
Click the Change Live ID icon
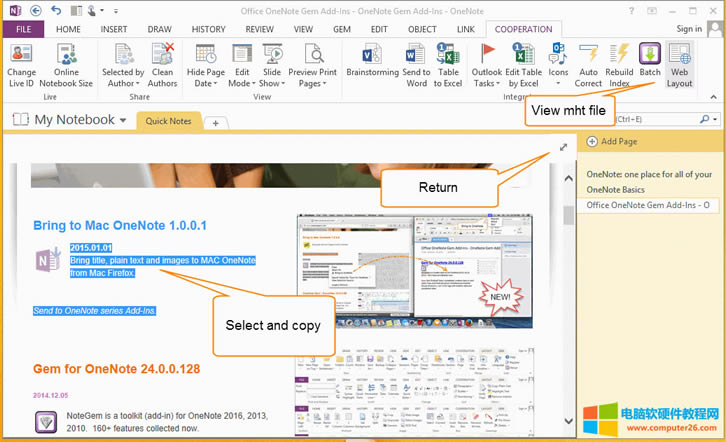(x=21, y=57)
